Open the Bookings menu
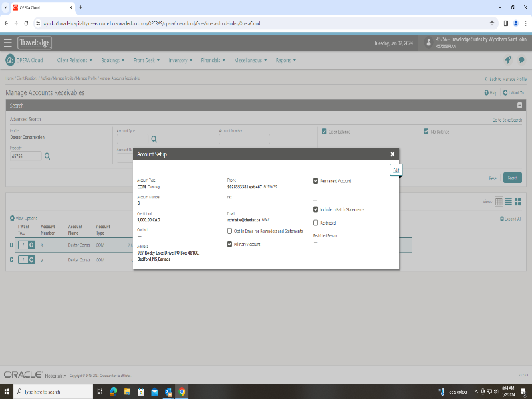 [113, 60]
